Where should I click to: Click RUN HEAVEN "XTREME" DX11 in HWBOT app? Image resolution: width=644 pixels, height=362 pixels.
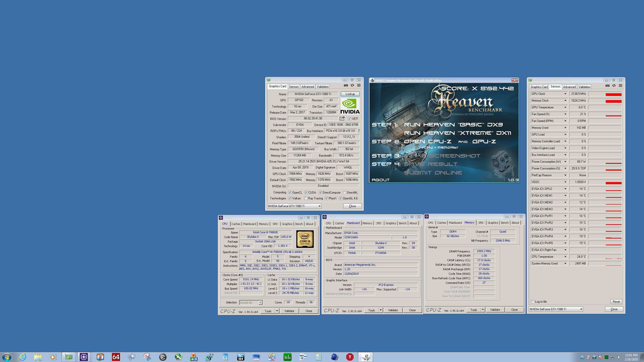click(x=458, y=133)
